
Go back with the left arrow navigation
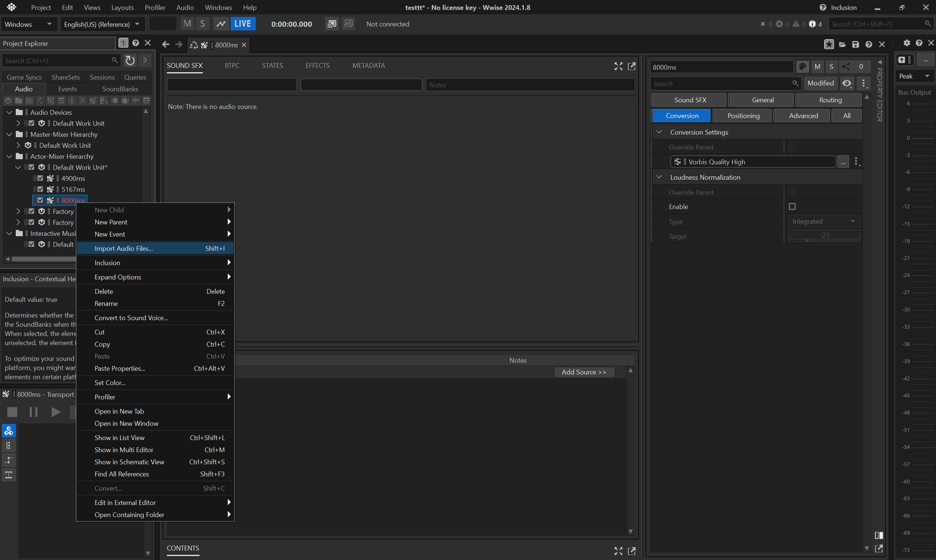[165, 44]
